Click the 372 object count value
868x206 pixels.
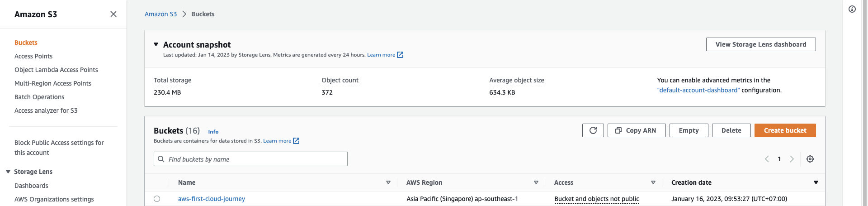[327, 92]
